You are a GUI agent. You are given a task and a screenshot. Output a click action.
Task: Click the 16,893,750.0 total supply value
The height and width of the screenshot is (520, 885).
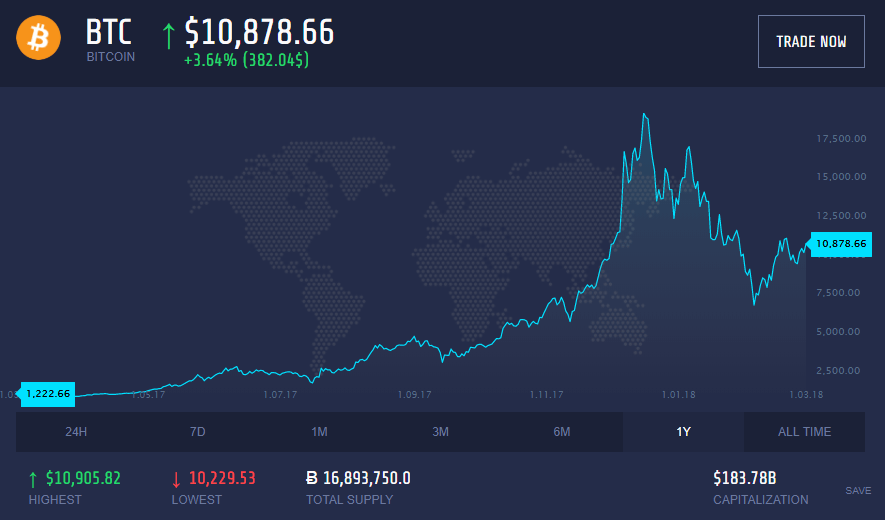(367, 478)
